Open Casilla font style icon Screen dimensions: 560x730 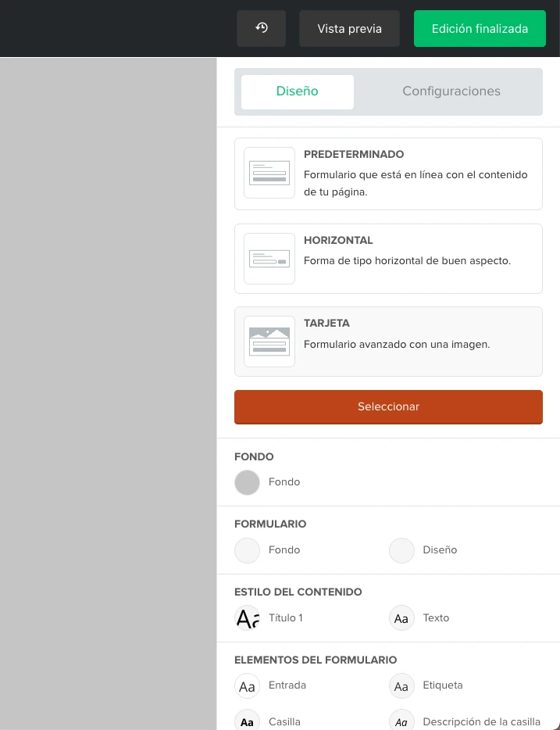tap(248, 721)
